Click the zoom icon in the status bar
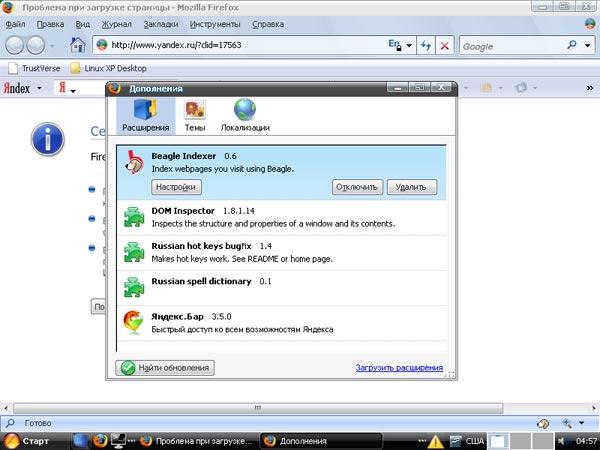Image resolution: width=600 pixels, height=450 pixels. [567, 423]
